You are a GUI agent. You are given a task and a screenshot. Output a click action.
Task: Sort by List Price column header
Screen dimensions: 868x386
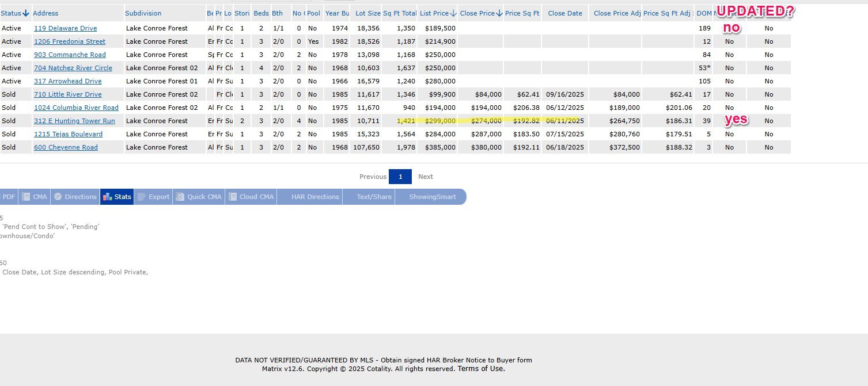click(434, 13)
